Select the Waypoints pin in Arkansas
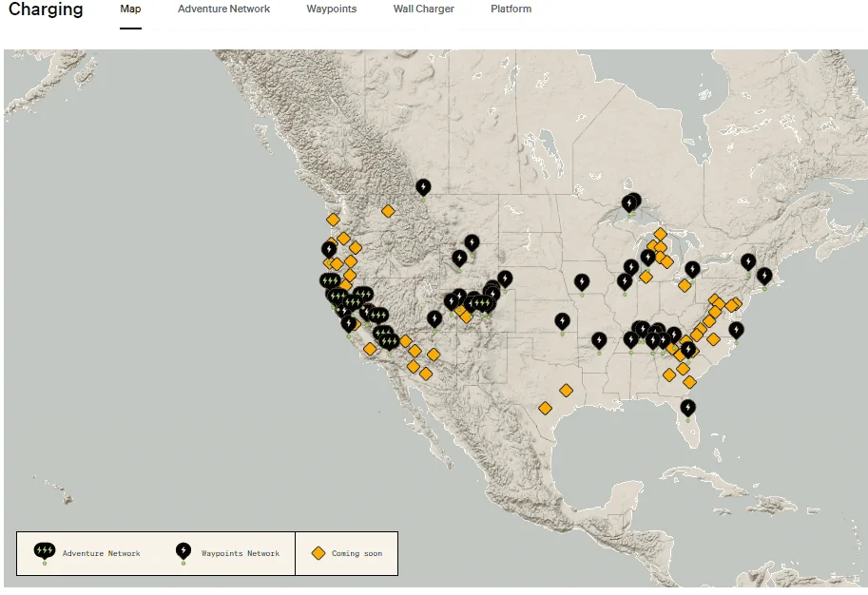The height and width of the screenshot is (595, 868). 598,341
